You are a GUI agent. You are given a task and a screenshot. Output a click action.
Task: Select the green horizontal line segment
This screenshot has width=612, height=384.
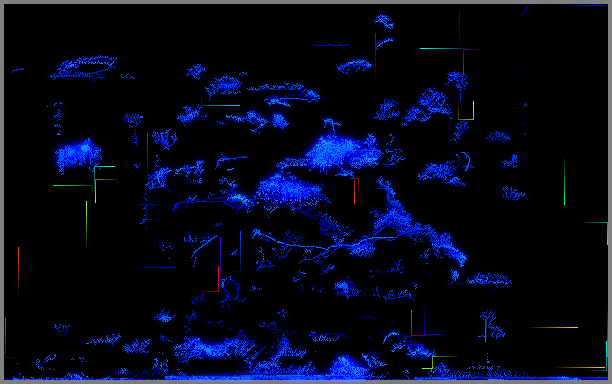coord(73,186)
